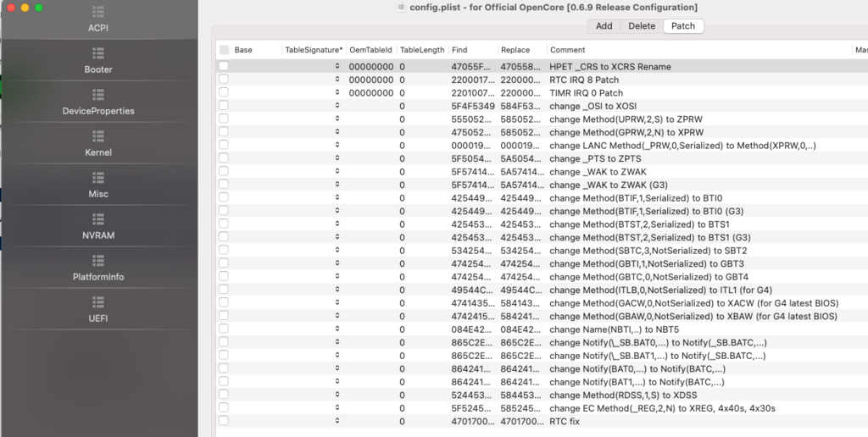868x437 pixels.
Task: Switch to the Add tab
Action: (604, 26)
